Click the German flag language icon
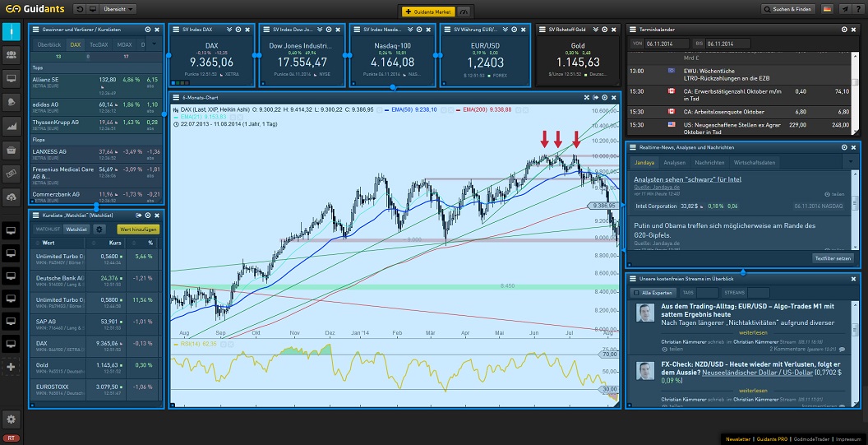Viewport: 868px width, 445px height. click(x=826, y=9)
